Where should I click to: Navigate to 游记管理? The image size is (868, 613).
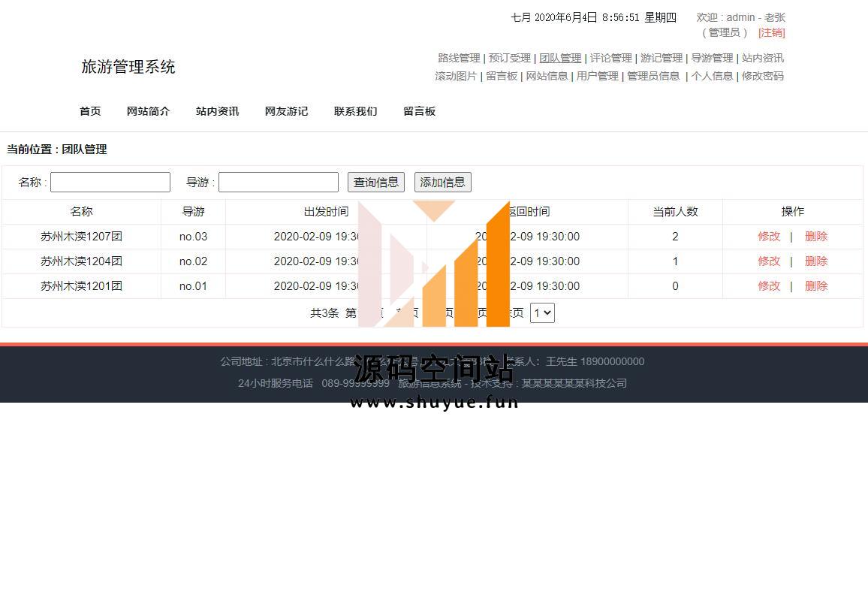pyautogui.click(x=662, y=58)
